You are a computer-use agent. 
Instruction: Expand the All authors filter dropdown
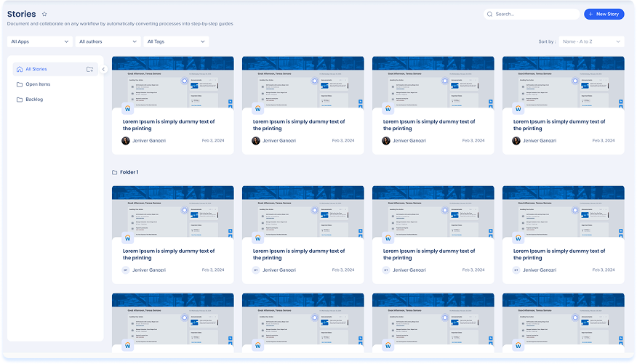pos(108,41)
